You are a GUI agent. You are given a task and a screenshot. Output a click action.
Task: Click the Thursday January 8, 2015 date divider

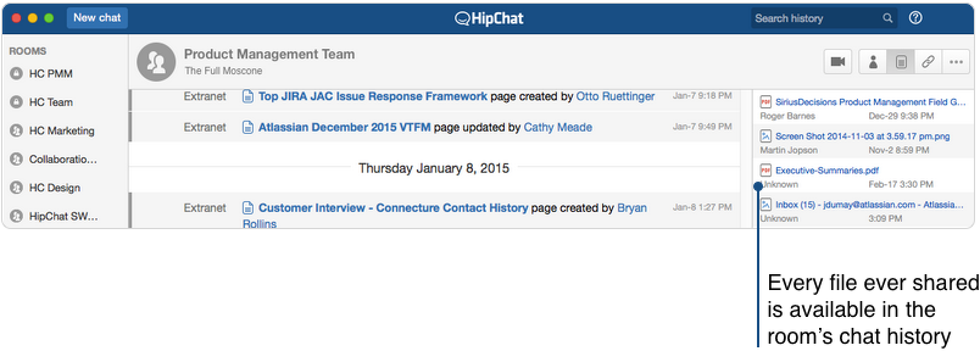pos(433,168)
